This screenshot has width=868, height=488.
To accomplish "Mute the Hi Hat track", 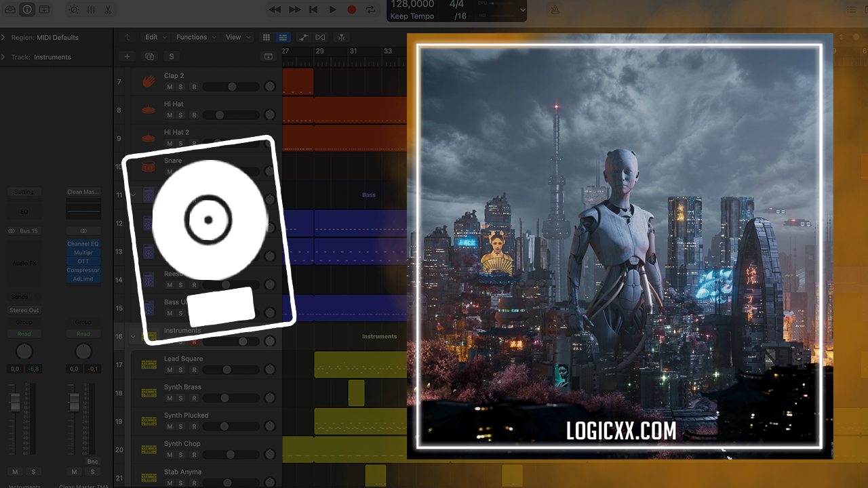I will (170, 115).
